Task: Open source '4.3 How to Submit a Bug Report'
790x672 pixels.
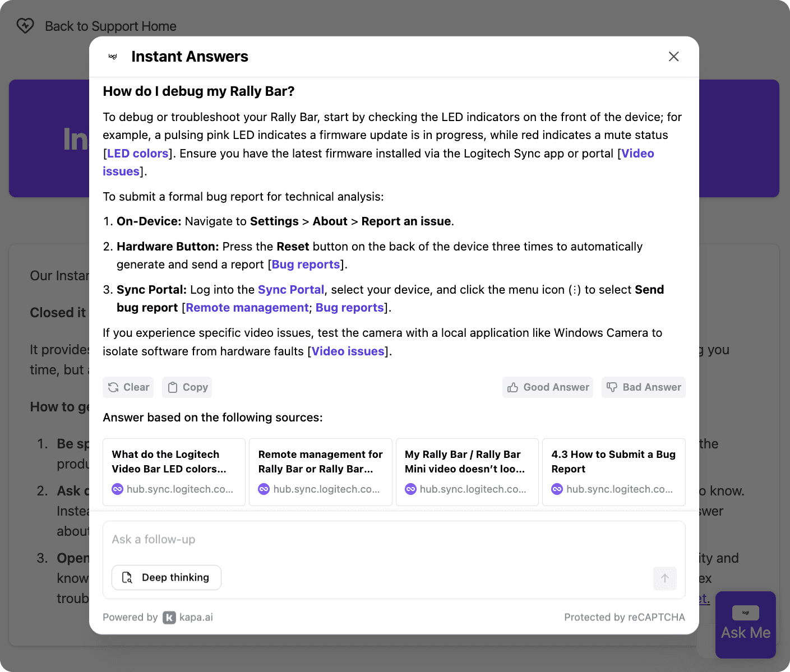Action: click(614, 472)
